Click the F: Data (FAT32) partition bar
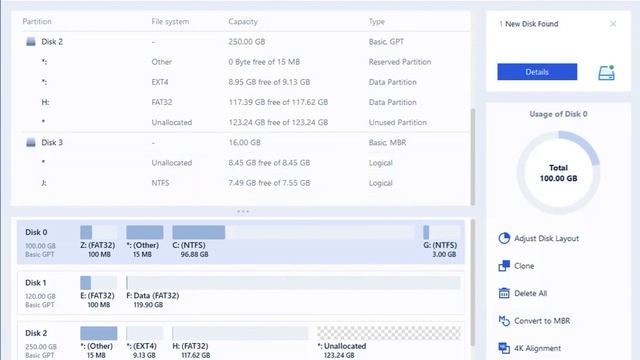 click(x=293, y=282)
